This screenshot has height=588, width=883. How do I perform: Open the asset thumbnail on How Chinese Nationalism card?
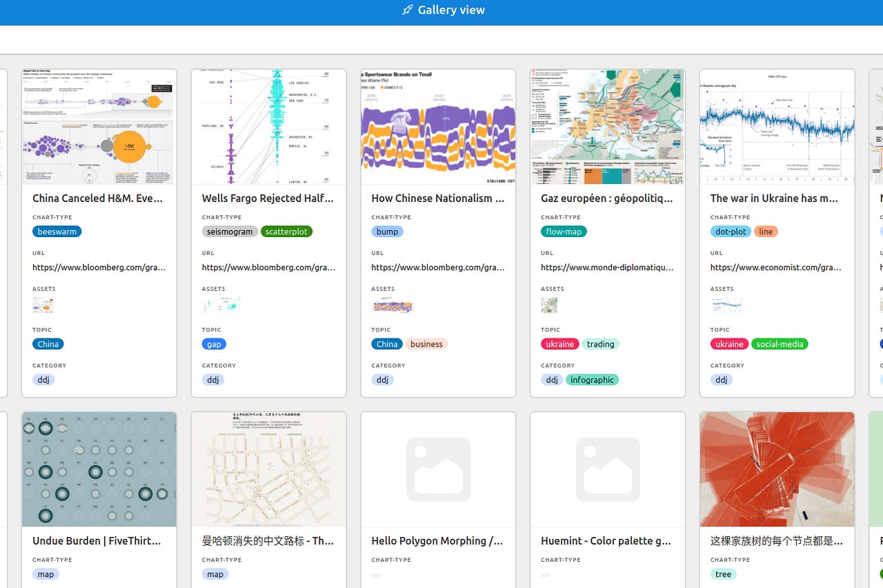click(x=393, y=305)
